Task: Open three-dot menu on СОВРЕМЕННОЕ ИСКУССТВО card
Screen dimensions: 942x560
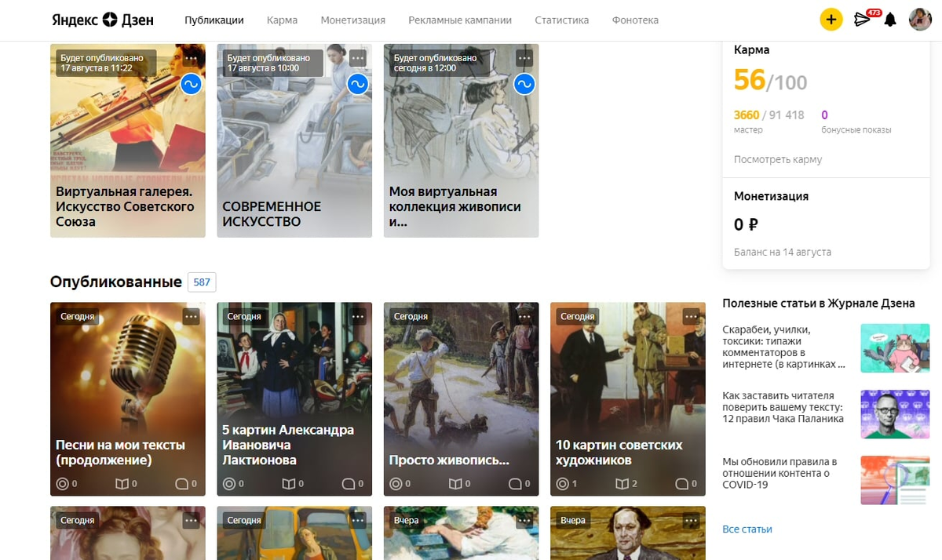Action: (358, 58)
